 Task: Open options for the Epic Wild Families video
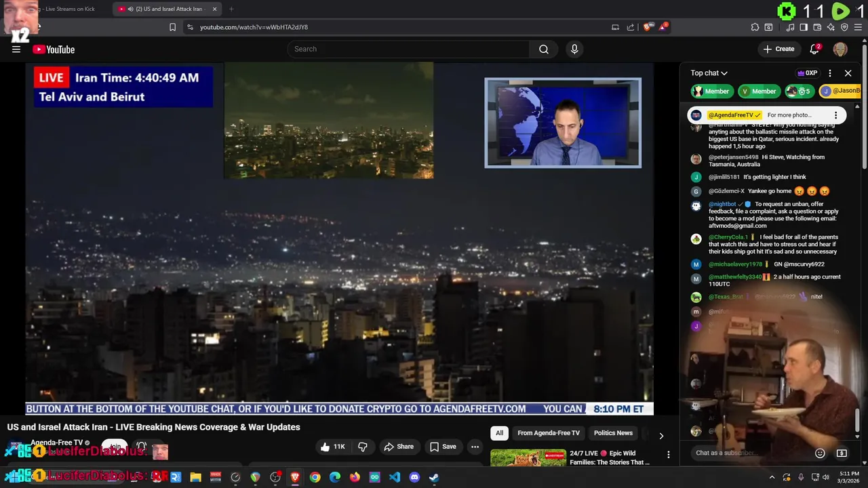click(x=668, y=455)
